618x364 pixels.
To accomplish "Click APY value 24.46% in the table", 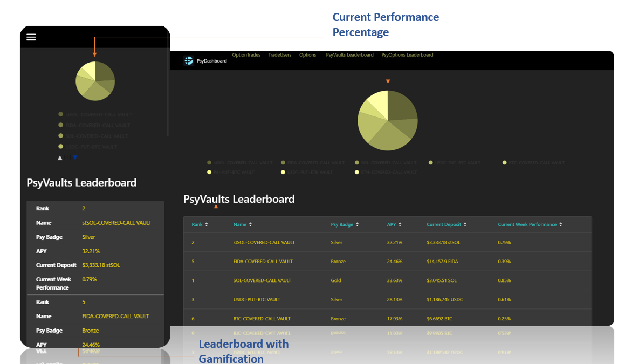I will click(x=395, y=261).
